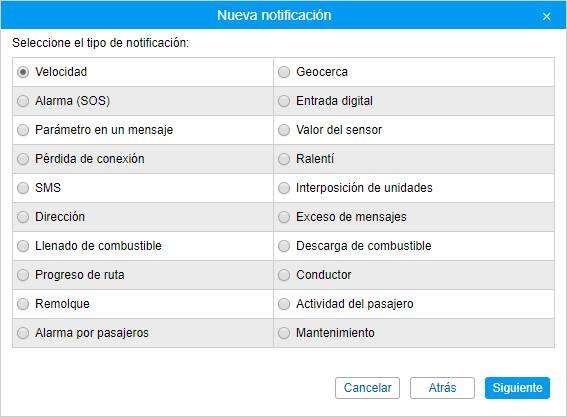Choose the Alarma (SOS) radio option
The image size is (567, 417).
[23, 101]
